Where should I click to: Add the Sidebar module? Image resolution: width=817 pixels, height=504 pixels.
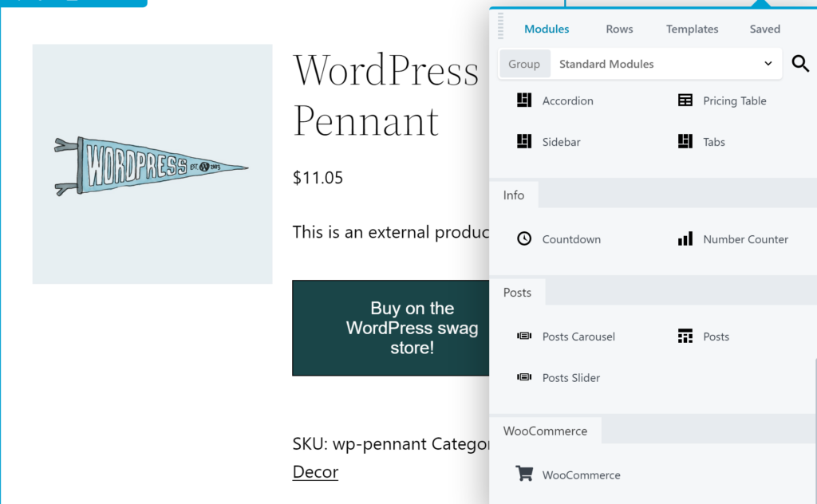tap(561, 141)
